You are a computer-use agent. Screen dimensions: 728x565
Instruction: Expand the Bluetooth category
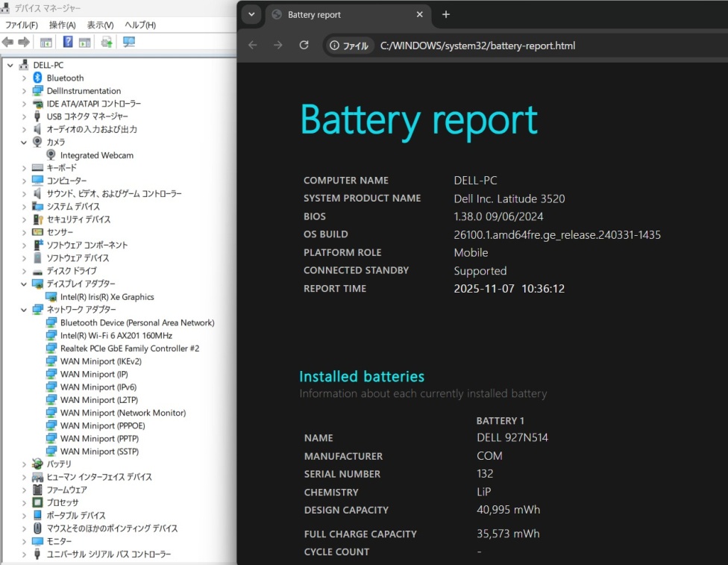(x=24, y=78)
